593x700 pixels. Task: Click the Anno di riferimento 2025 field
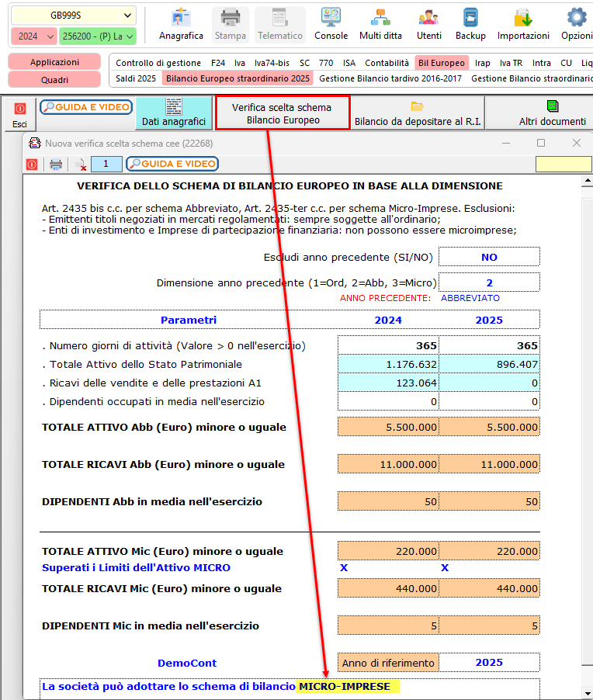(489, 663)
